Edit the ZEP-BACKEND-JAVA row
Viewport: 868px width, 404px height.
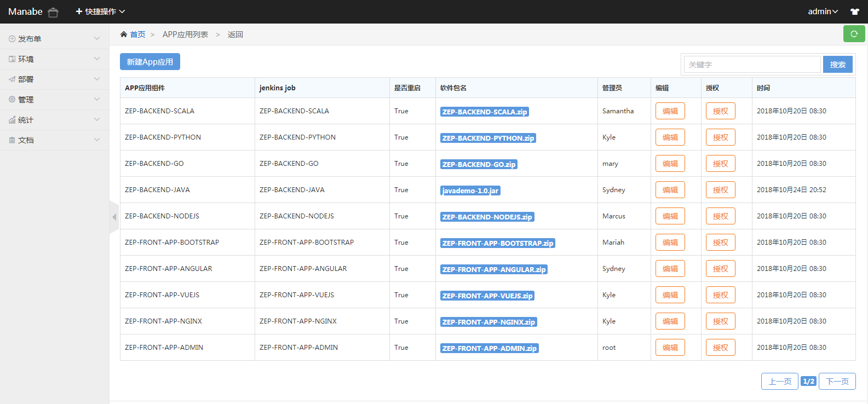[x=670, y=190]
